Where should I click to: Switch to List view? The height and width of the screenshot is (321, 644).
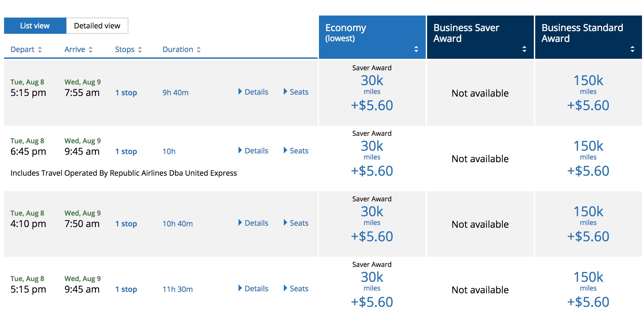[x=35, y=26]
